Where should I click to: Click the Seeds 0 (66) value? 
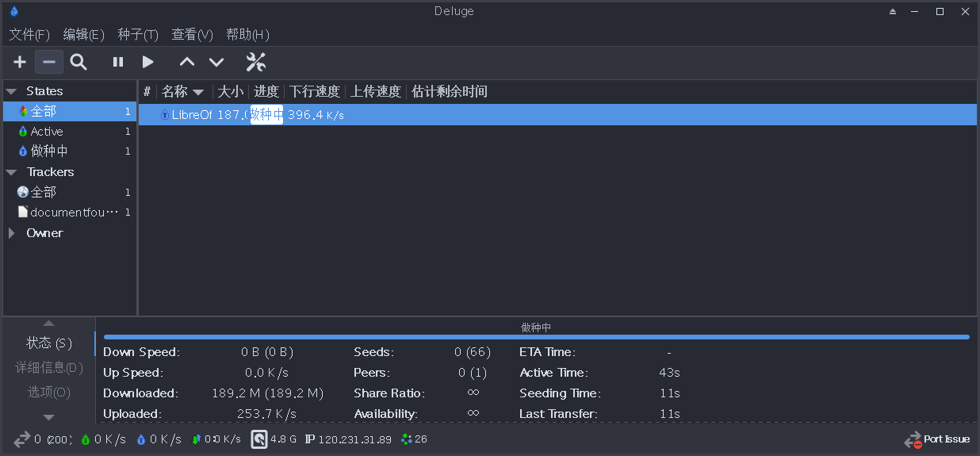click(x=473, y=352)
